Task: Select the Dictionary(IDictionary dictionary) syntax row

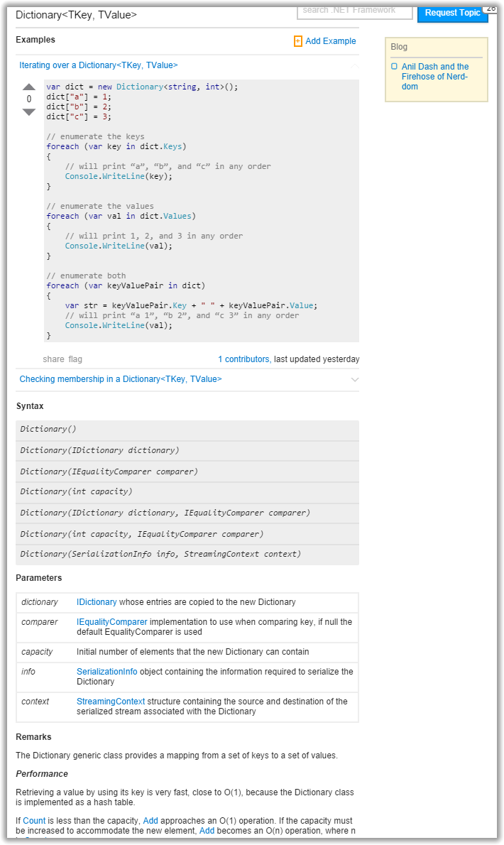Action: click(x=187, y=450)
